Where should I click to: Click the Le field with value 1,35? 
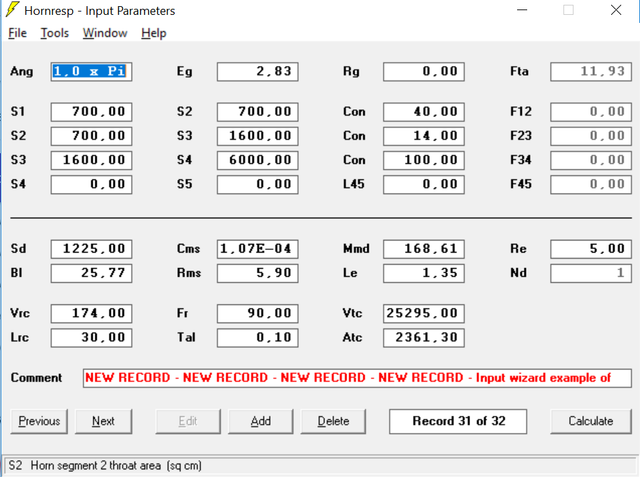click(x=424, y=273)
